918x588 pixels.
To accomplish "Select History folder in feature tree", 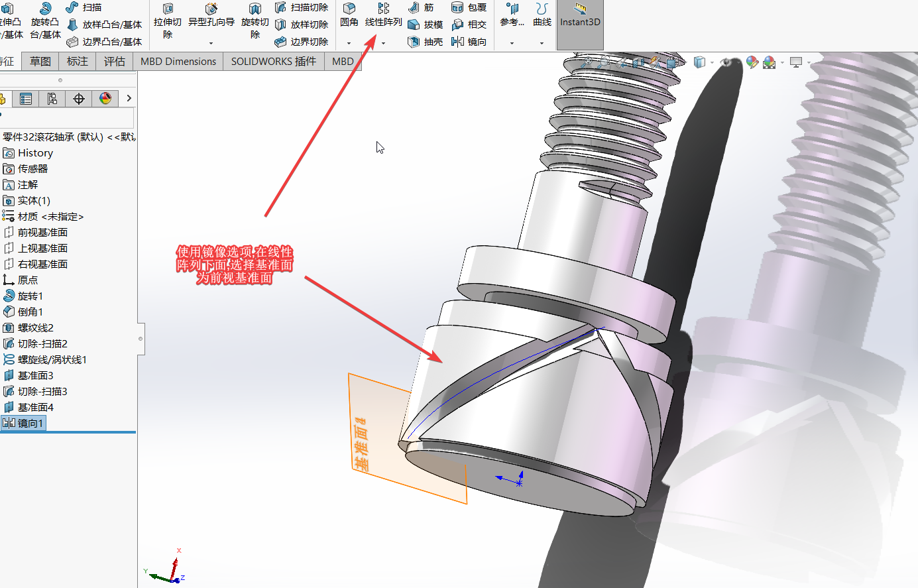I will click(x=28, y=153).
